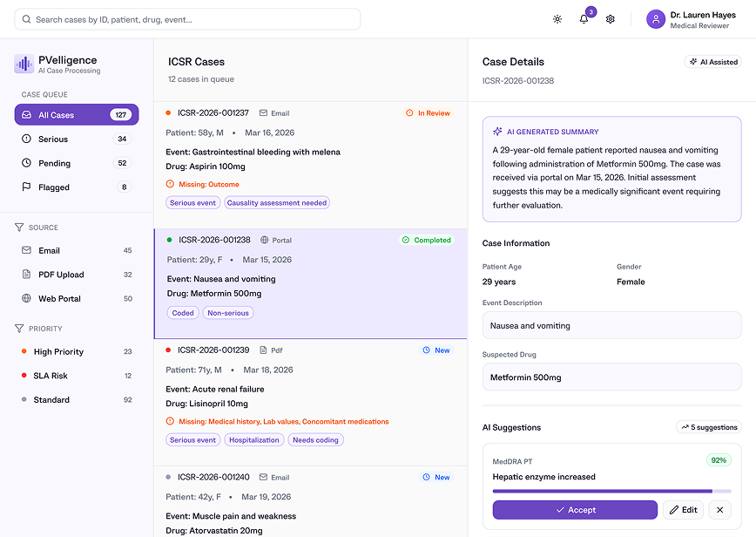
Task: Filter source by Email
Action: 77,250
